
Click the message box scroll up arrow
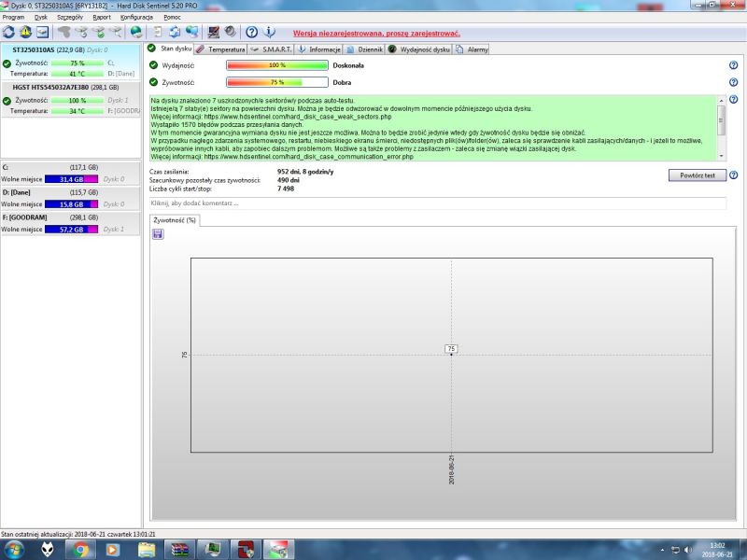pyautogui.click(x=721, y=101)
